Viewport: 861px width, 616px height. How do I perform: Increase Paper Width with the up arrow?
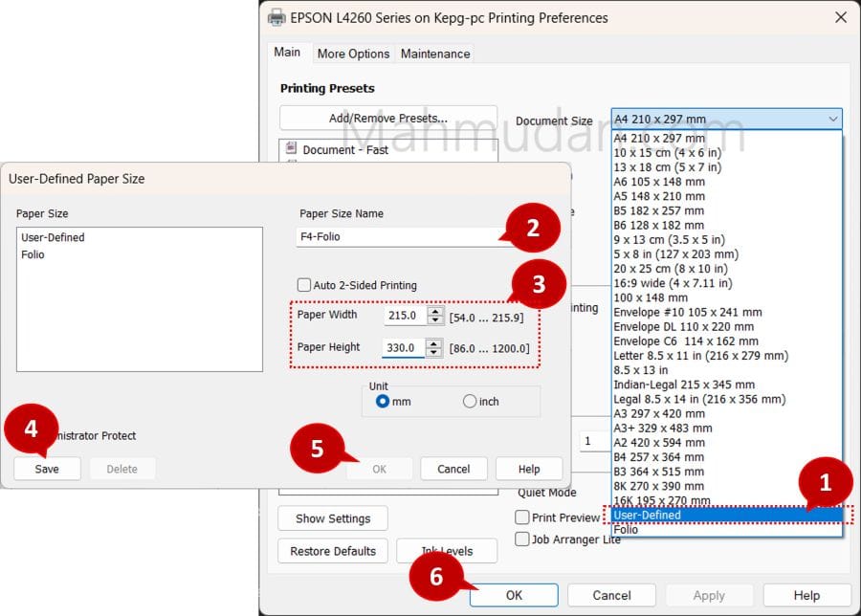(x=435, y=311)
